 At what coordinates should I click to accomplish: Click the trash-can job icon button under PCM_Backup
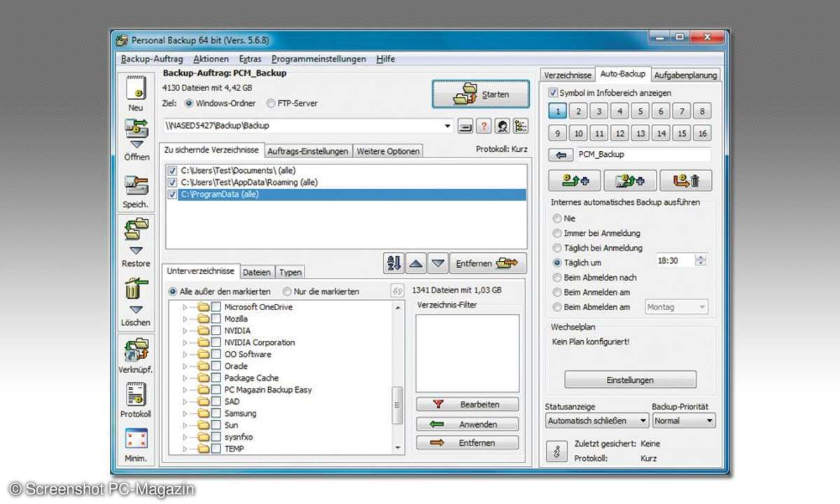point(685,181)
